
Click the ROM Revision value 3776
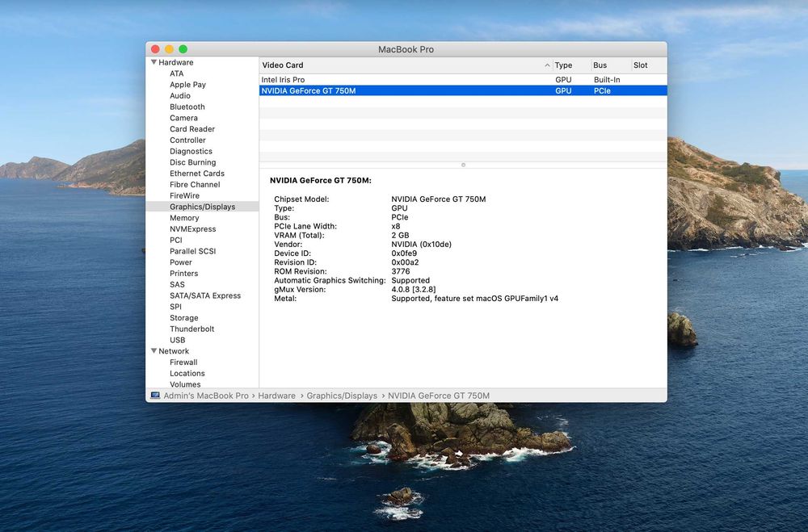point(401,271)
